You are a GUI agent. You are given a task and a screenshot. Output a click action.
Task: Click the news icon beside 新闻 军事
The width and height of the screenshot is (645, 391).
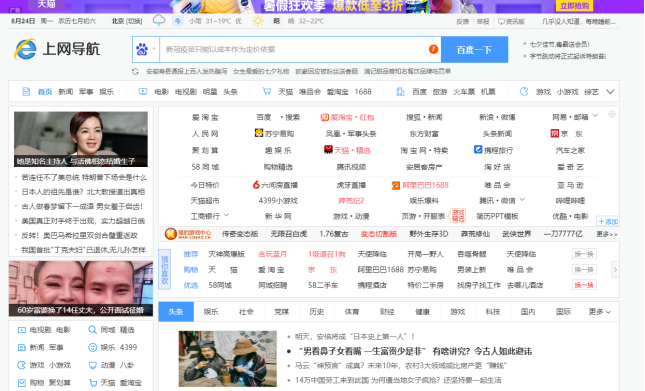[x=21, y=347]
